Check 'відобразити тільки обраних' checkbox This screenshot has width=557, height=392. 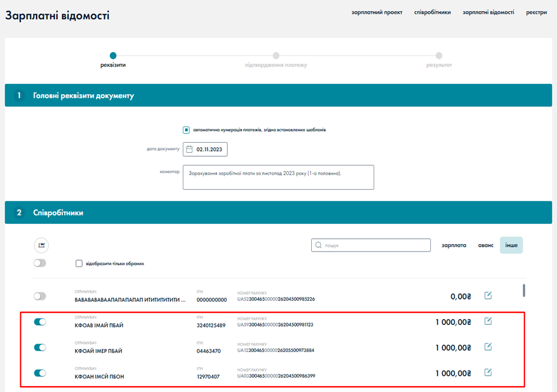coord(79,264)
